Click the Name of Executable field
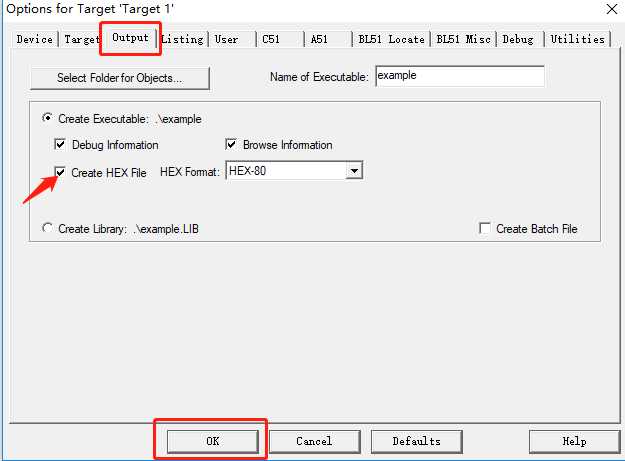This screenshot has width=625, height=461. pyautogui.click(x=460, y=76)
